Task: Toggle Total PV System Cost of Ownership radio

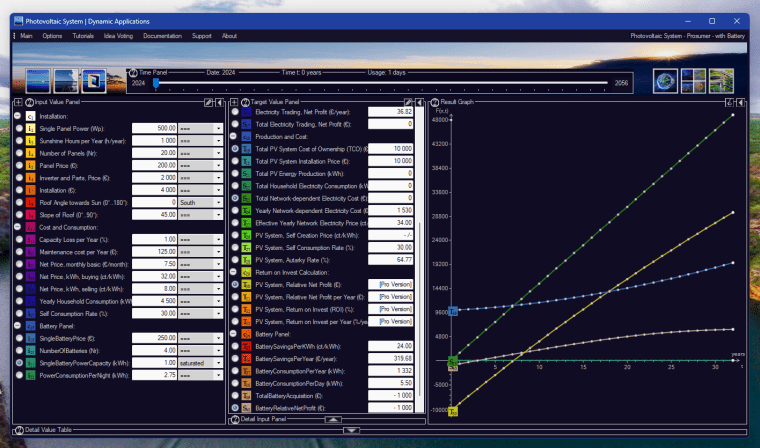Action: (x=235, y=149)
